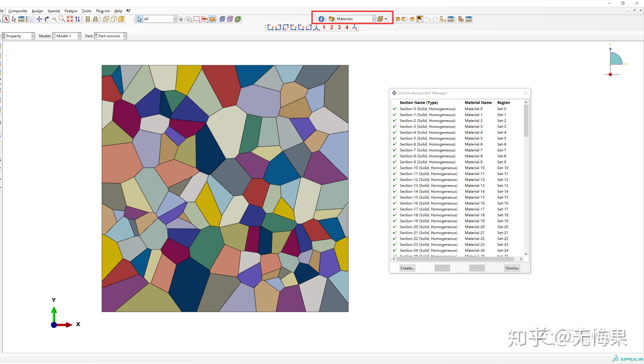
Task: Open the Property module dropdown
Action: [33, 36]
